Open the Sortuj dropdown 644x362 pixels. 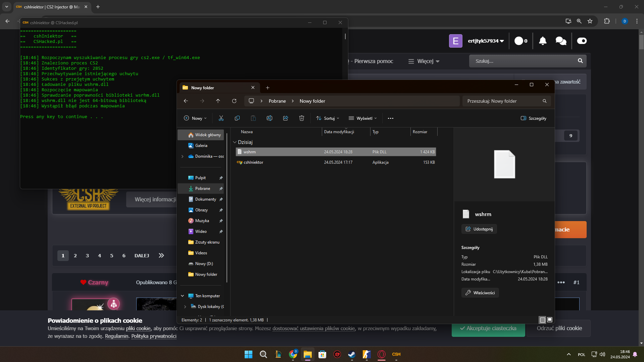328,118
